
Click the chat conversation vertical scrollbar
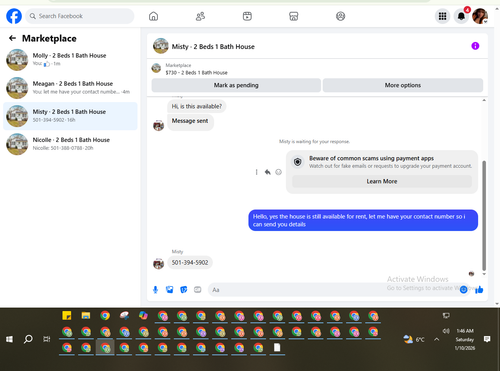click(x=484, y=215)
